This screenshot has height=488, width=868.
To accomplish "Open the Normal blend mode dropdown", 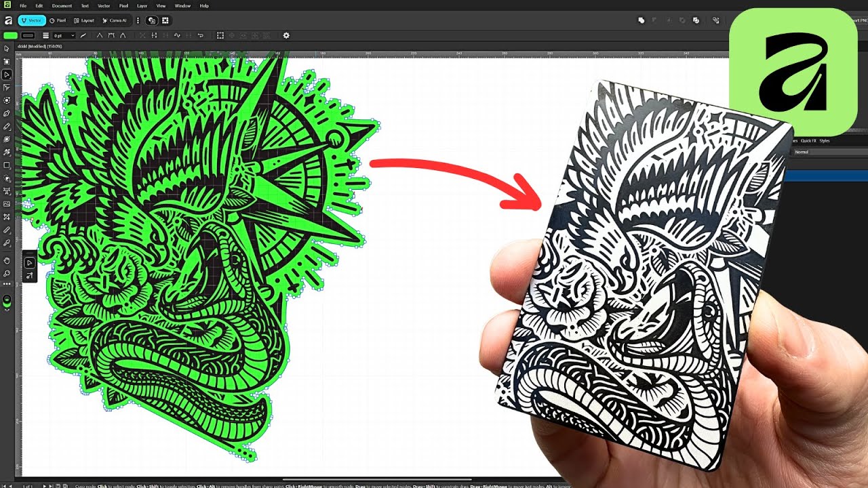I will tap(831, 152).
